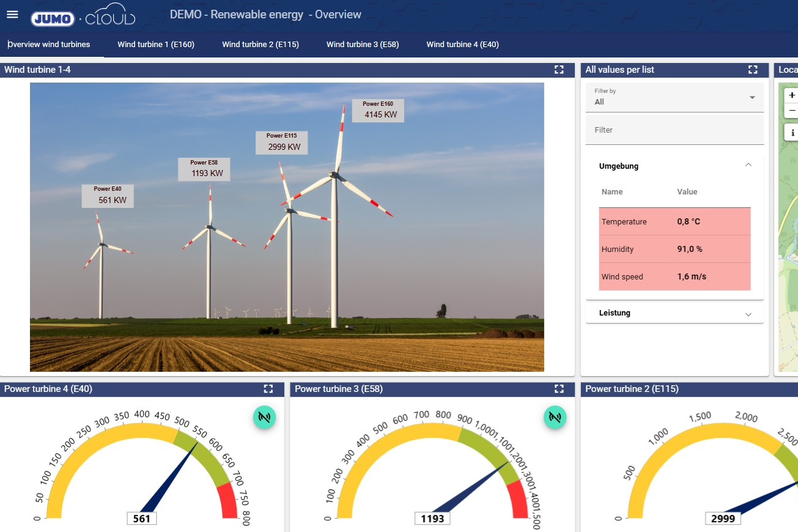This screenshot has width=798, height=532.
Task: Switch to Wind turbine 1 (E160) tab
Action: (156, 45)
